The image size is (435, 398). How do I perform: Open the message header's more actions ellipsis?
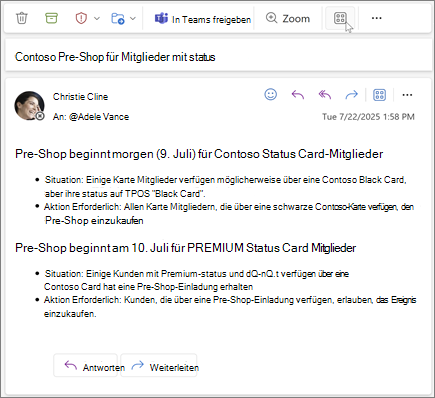click(x=407, y=95)
